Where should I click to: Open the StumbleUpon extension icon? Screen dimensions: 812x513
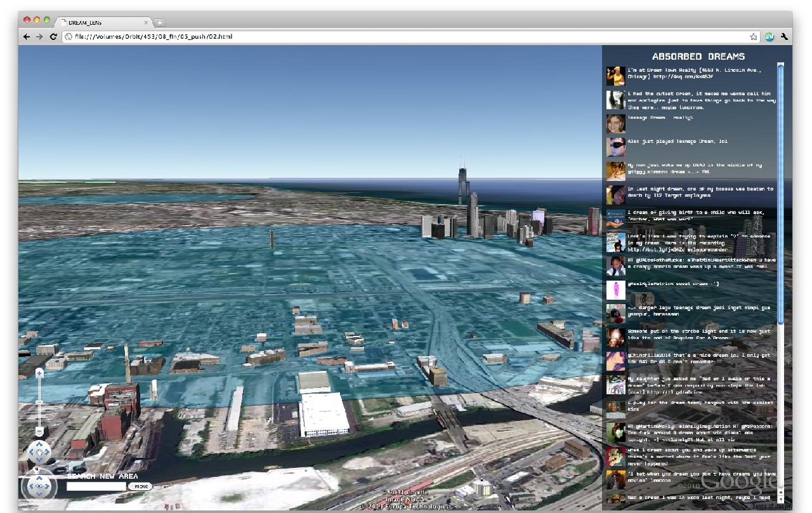coord(769,37)
